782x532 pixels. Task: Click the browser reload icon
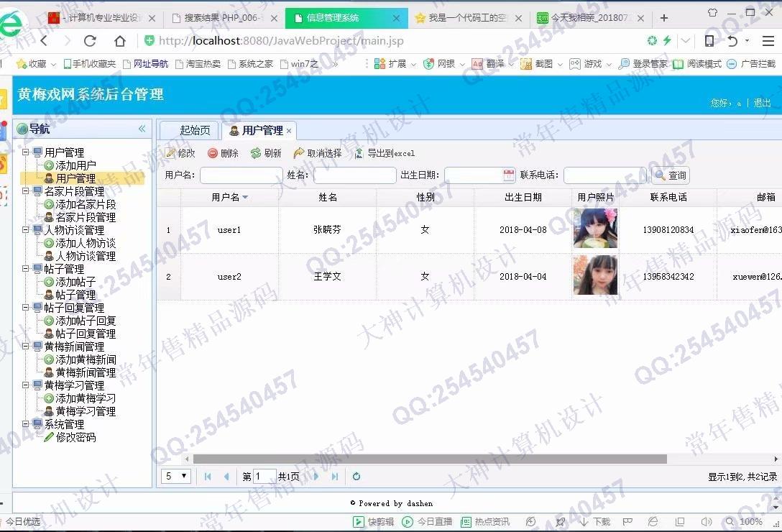point(90,41)
